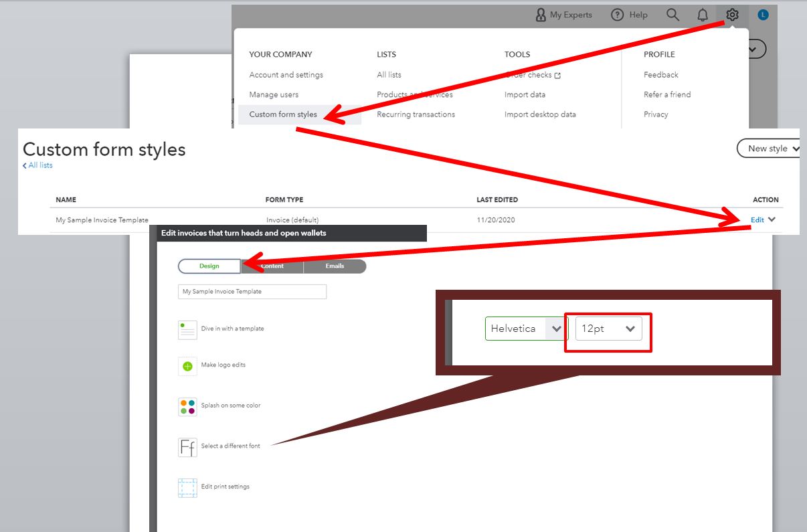Click Edit print settings text

[225, 486]
